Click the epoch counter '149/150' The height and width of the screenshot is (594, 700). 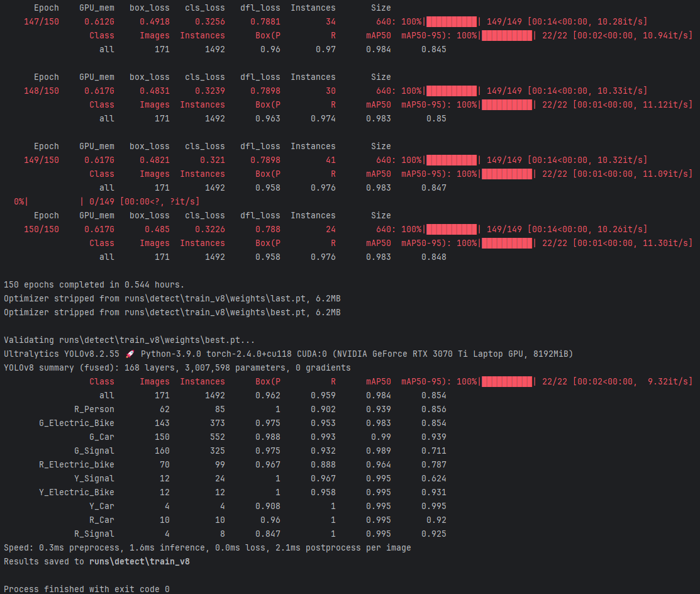pos(42,160)
